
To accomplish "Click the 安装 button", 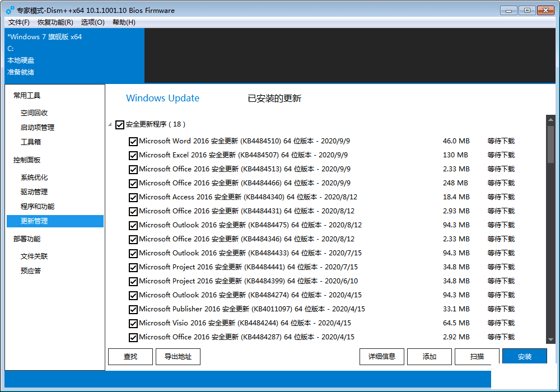I will tap(525, 357).
